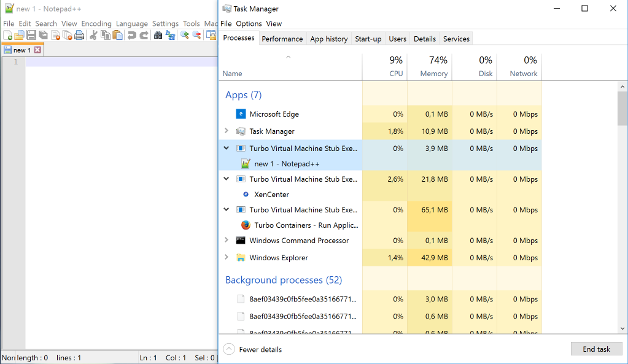The width and height of the screenshot is (628, 364).
Task: Click the Firefox icon beside Turbo Containers
Action: pyautogui.click(x=246, y=225)
